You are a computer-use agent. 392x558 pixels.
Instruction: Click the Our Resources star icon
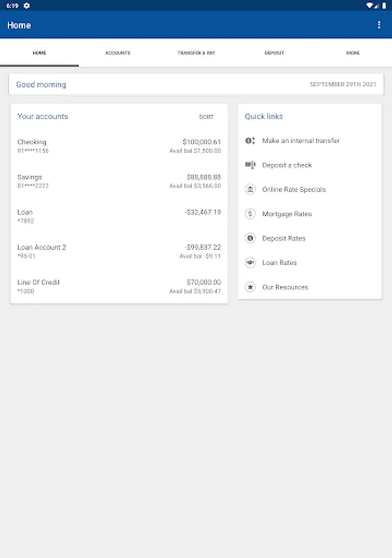(x=250, y=287)
